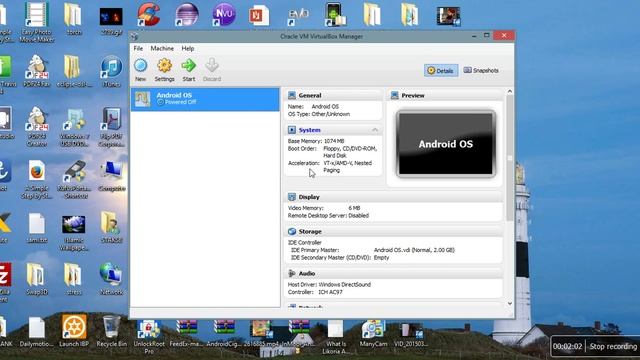The width and height of the screenshot is (640, 360).
Task: Click the details pane scroll down arrow
Action: (x=509, y=303)
